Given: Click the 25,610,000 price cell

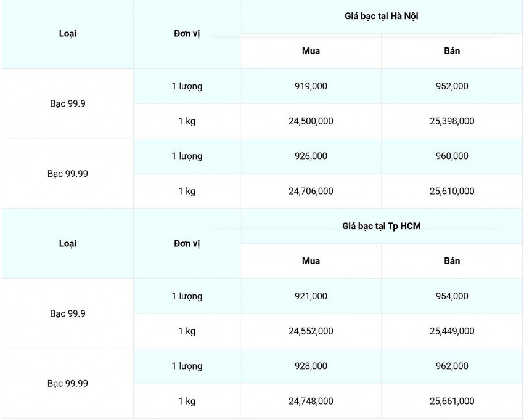Looking at the screenshot, I should tap(452, 192).
